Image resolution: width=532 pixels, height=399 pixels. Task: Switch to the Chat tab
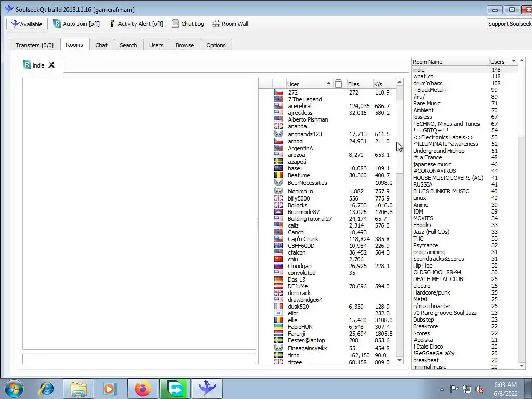click(101, 45)
